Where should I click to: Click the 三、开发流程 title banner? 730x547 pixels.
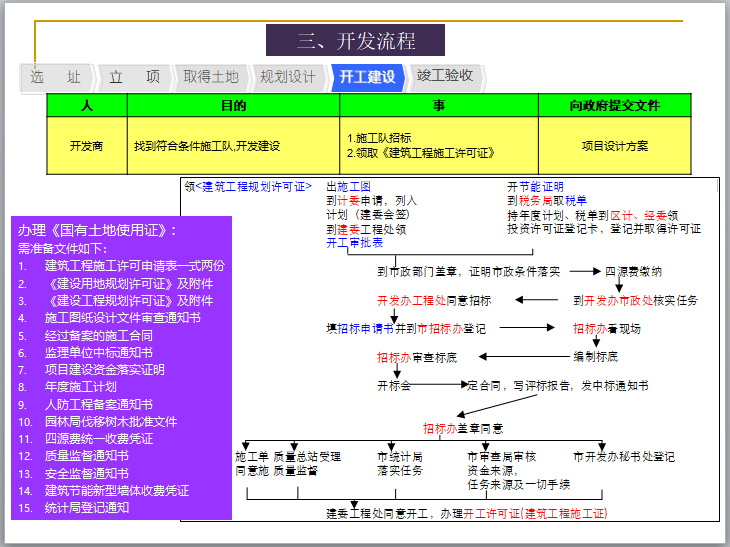tap(355, 41)
